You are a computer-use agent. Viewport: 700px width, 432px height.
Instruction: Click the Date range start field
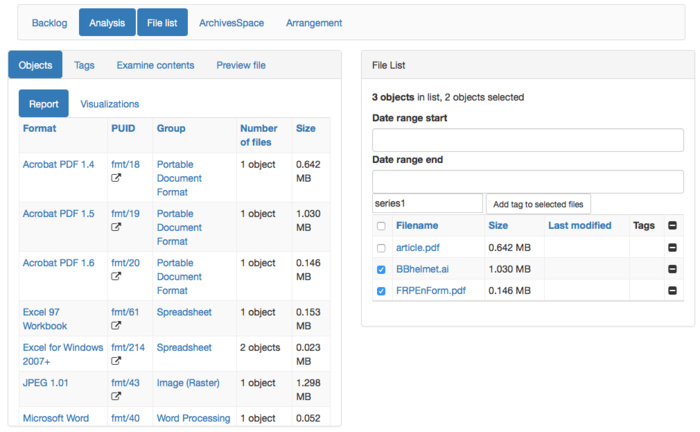(x=527, y=140)
